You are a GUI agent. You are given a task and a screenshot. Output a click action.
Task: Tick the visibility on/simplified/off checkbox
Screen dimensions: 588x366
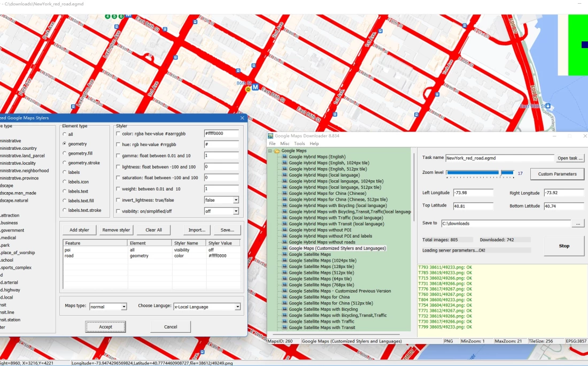118,211
